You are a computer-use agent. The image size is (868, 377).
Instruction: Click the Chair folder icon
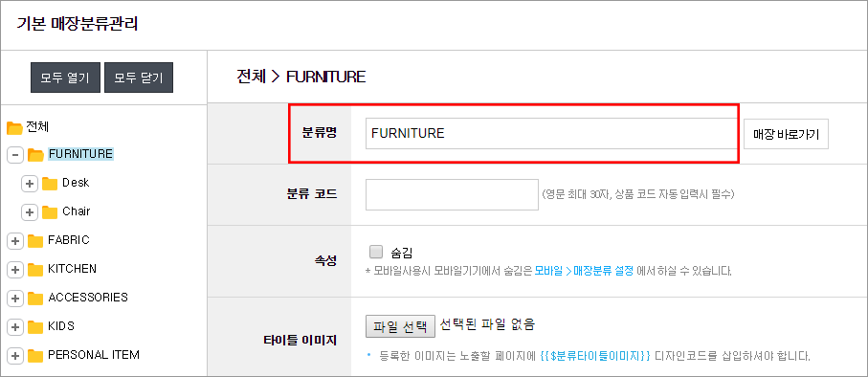tap(50, 212)
